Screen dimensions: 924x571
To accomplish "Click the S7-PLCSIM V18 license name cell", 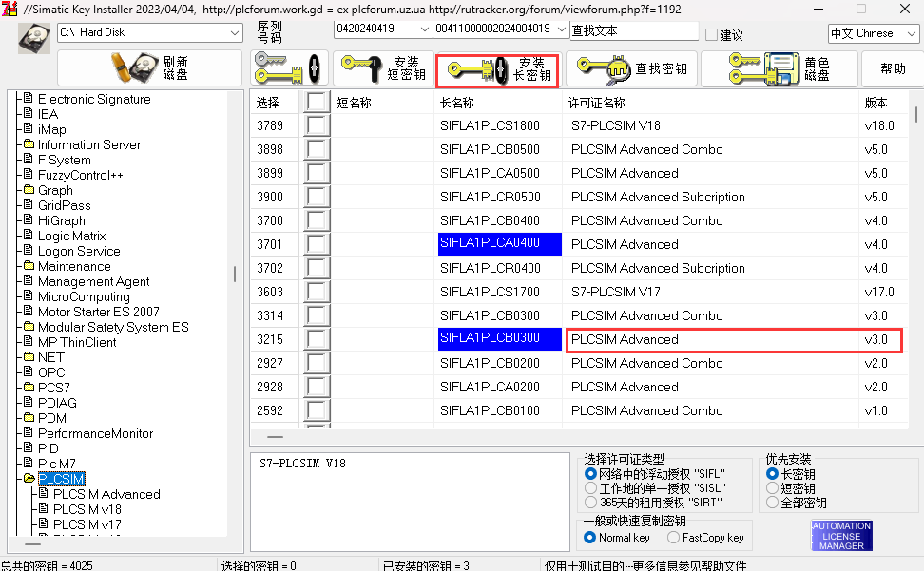I will pos(616,126).
